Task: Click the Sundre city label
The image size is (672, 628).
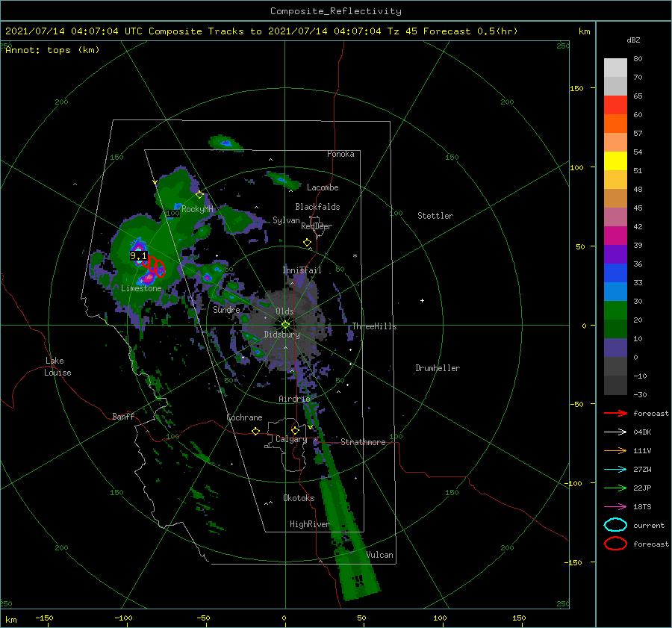Action: (226, 309)
